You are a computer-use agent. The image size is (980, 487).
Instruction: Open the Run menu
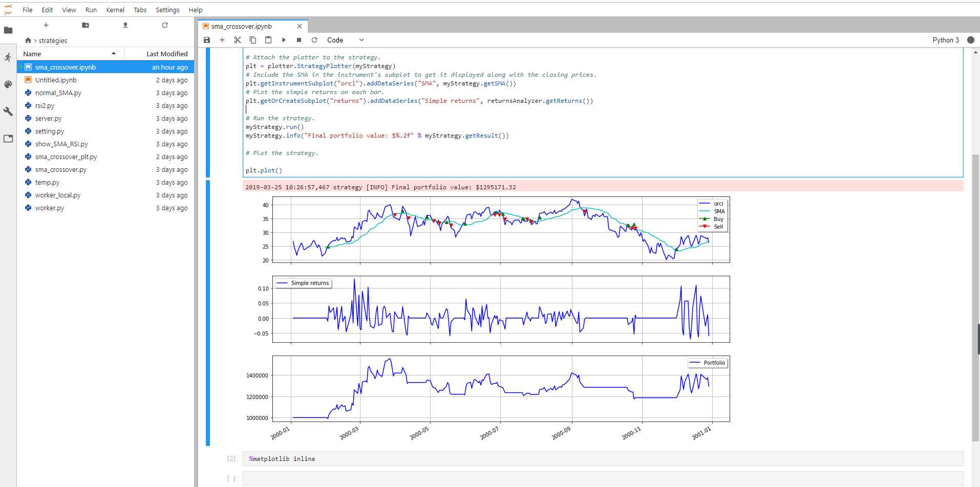[x=91, y=10]
